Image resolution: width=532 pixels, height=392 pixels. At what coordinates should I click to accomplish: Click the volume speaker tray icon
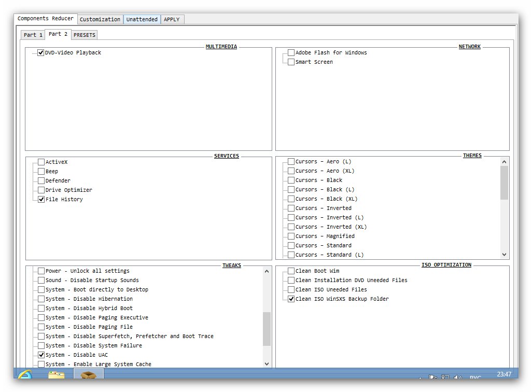coord(458,378)
